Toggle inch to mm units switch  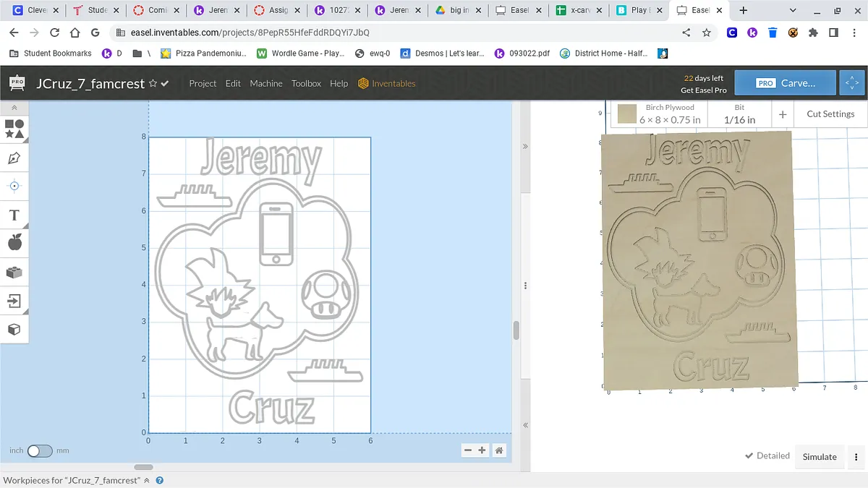pyautogui.click(x=40, y=450)
